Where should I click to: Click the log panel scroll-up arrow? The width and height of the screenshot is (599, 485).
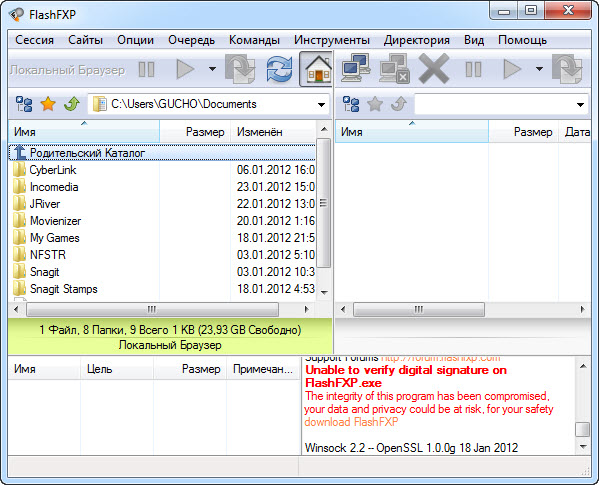coord(583,366)
